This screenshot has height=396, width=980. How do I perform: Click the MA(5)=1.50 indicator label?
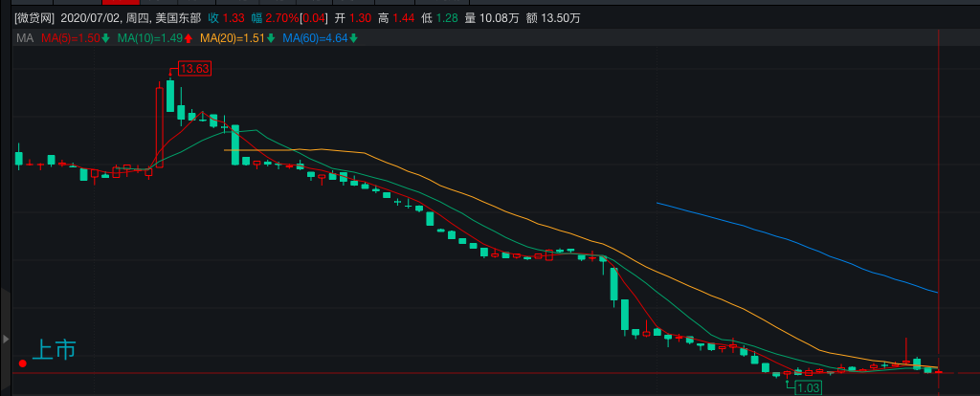(x=71, y=38)
